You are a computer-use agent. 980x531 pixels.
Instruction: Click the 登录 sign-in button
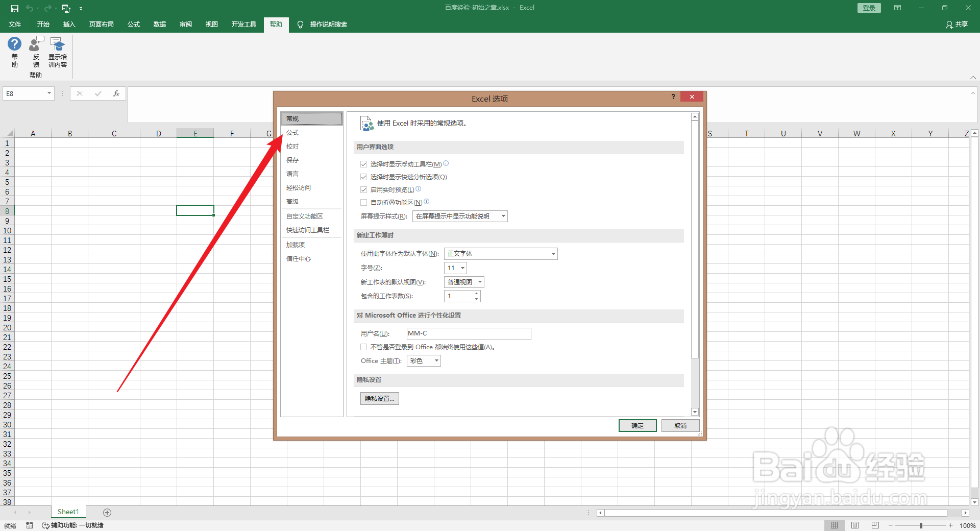(869, 8)
